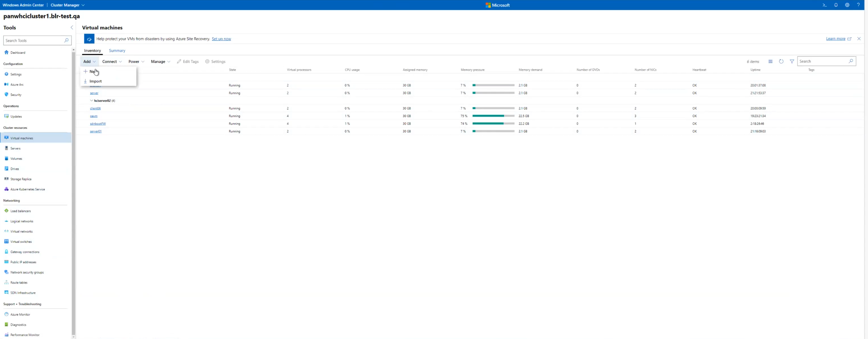Switch to the Summary tab
Viewport: 868px width, 339px height.
tap(117, 51)
